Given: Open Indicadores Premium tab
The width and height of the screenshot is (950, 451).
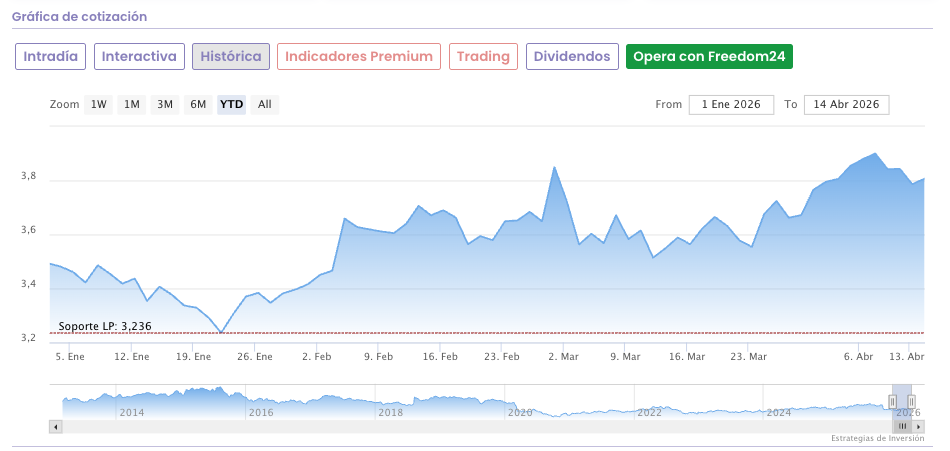Looking at the screenshot, I should (359, 57).
